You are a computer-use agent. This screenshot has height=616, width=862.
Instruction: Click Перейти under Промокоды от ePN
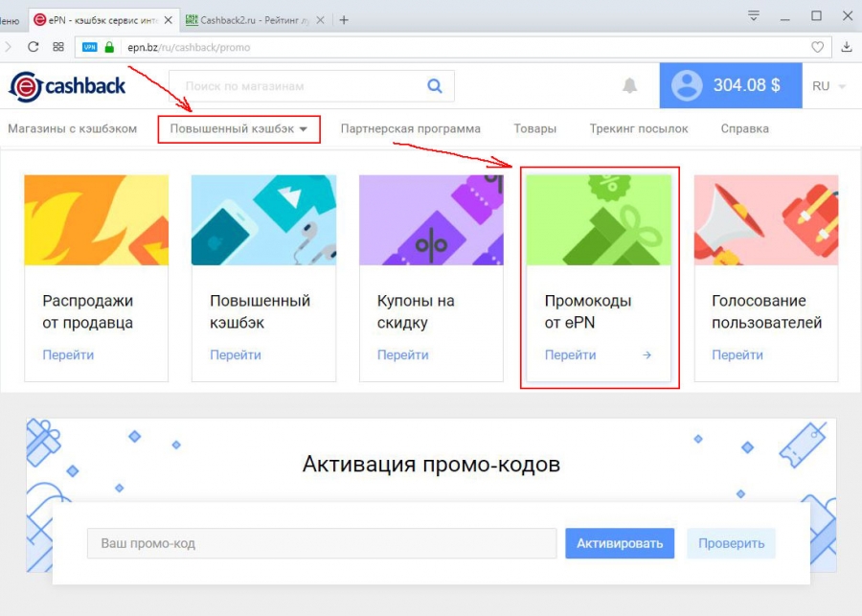[x=570, y=355]
